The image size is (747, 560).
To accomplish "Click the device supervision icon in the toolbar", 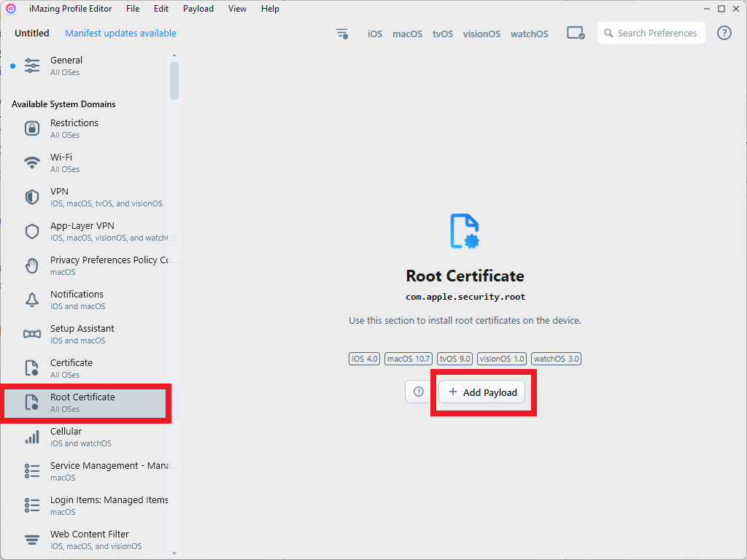I will tap(576, 34).
